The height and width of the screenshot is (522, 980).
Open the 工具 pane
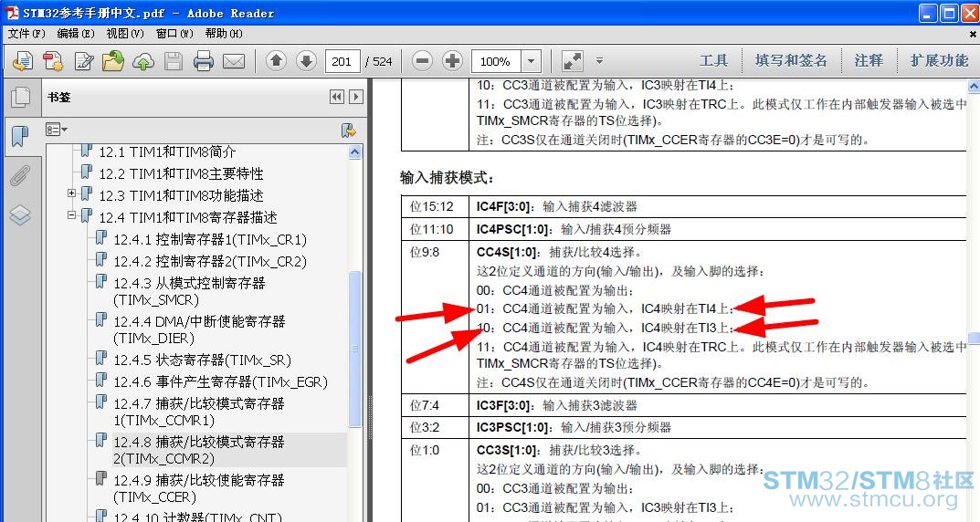click(713, 60)
